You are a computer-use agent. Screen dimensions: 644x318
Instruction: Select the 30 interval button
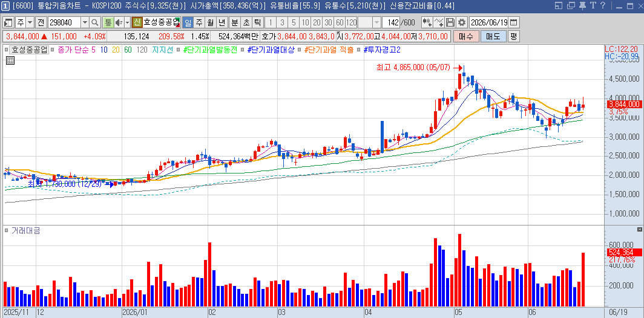point(328,22)
